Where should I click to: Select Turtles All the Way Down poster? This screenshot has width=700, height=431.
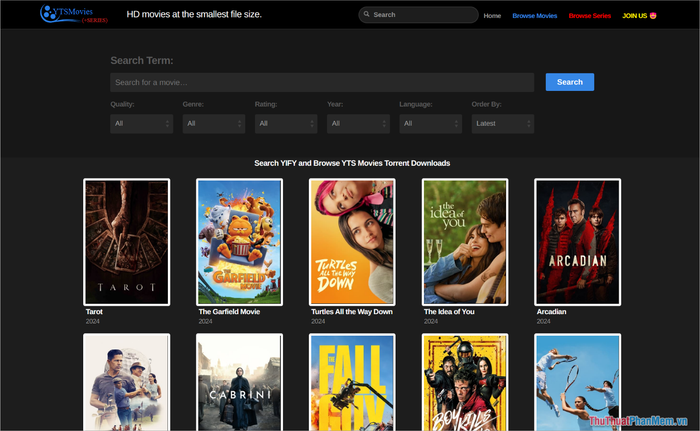click(x=352, y=242)
